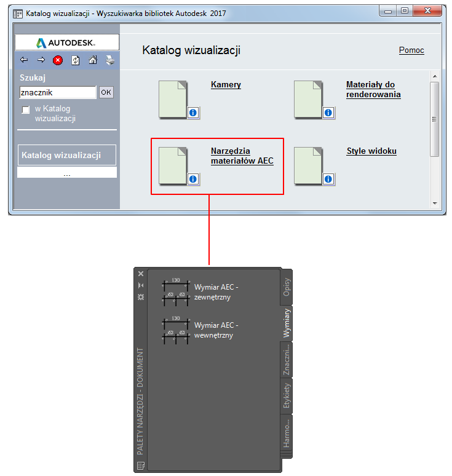The width and height of the screenshot is (452, 476).
Task: Open Style widoku page icon
Action: coord(308,166)
